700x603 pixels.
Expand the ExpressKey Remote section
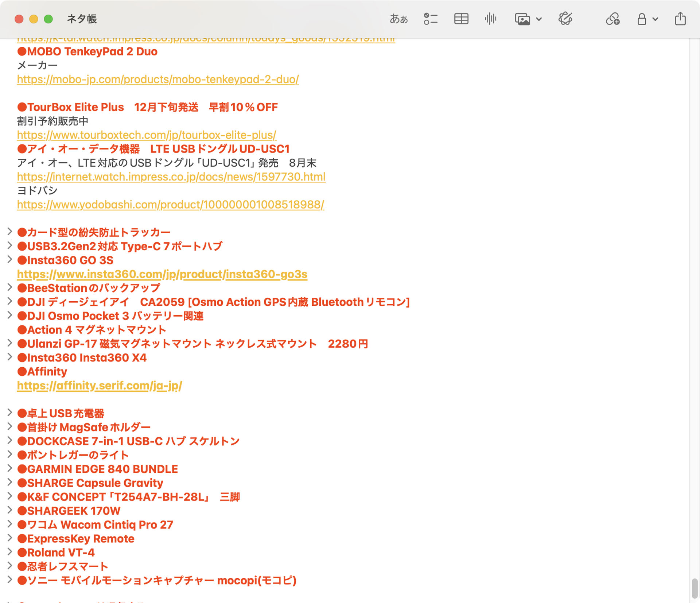(x=10, y=538)
